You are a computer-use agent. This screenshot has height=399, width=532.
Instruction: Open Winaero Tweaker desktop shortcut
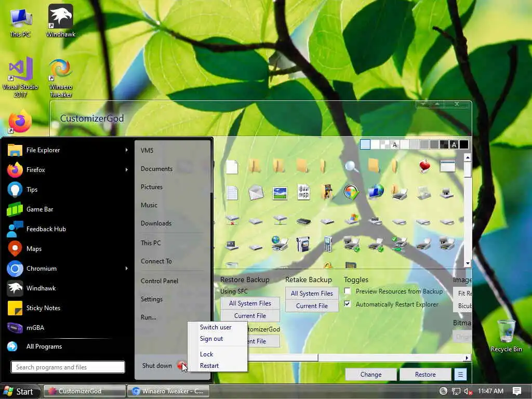click(x=61, y=78)
